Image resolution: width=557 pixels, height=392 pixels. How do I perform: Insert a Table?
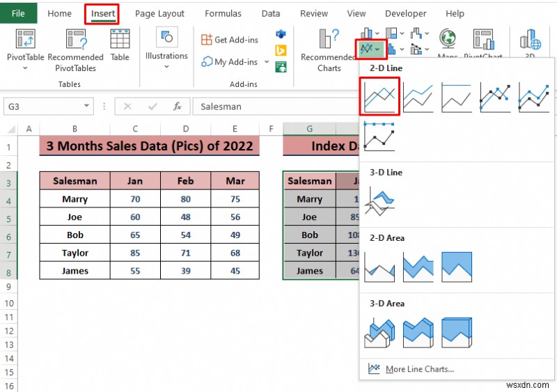120,45
